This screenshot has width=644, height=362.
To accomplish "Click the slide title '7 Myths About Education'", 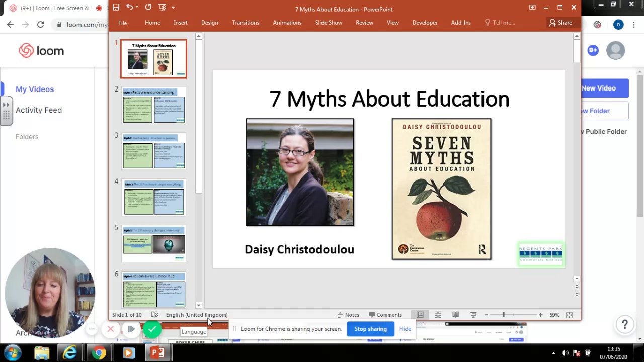I will pos(389,99).
